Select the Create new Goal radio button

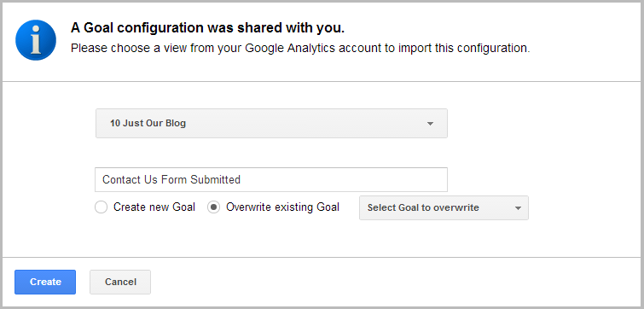(101, 207)
